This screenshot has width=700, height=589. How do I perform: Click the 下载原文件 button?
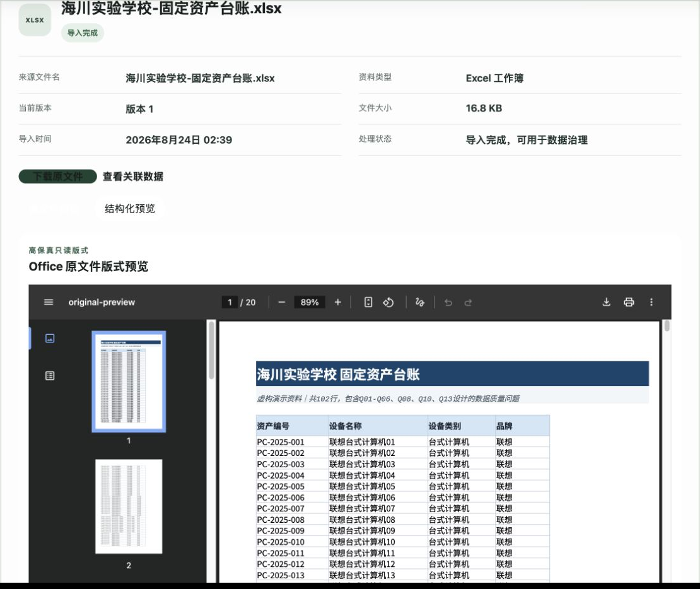[x=57, y=177]
